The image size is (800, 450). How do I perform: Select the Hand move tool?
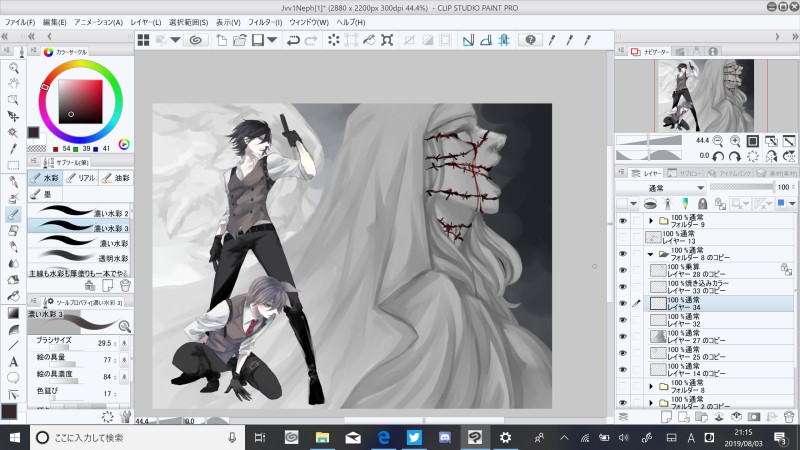[x=13, y=84]
